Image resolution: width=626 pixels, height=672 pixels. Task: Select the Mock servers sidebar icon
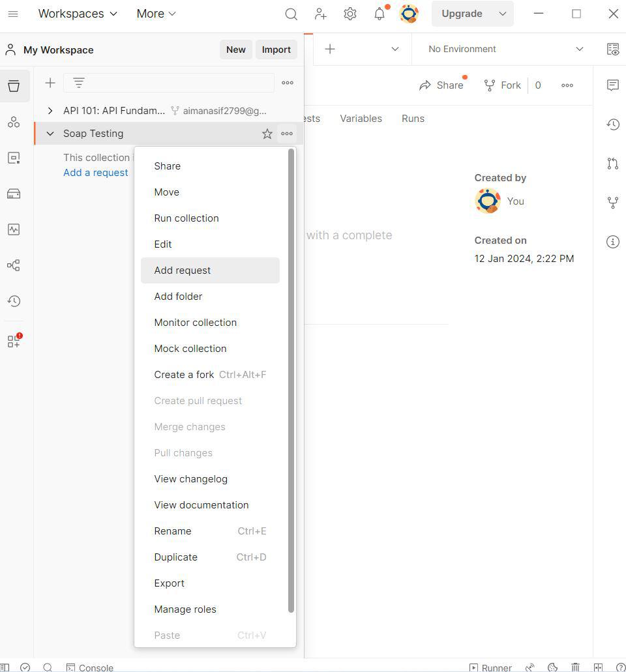click(x=14, y=194)
